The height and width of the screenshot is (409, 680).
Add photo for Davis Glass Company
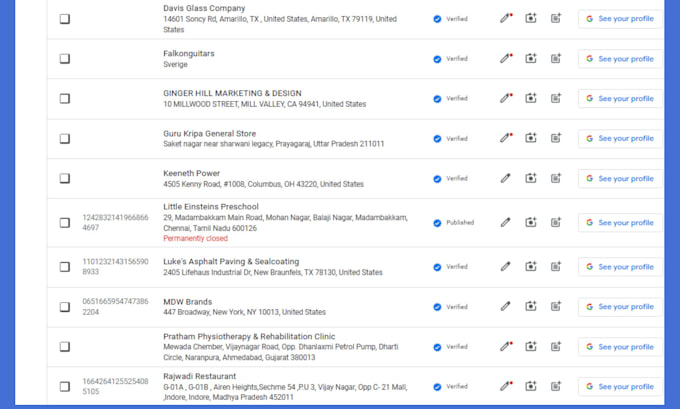(531, 18)
